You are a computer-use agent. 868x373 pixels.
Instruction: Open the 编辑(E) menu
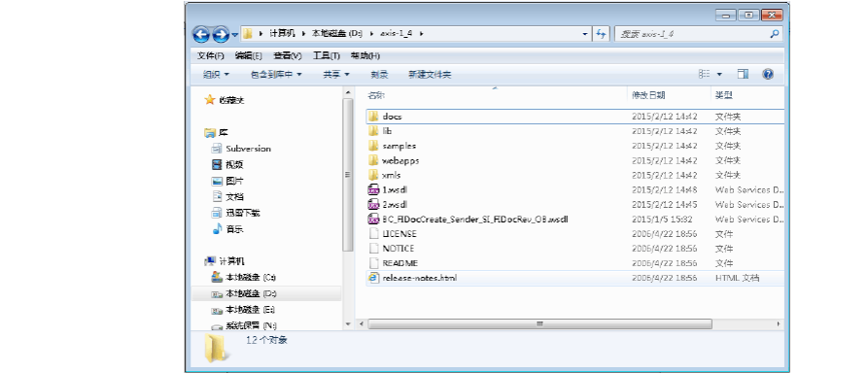pos(249,56)
